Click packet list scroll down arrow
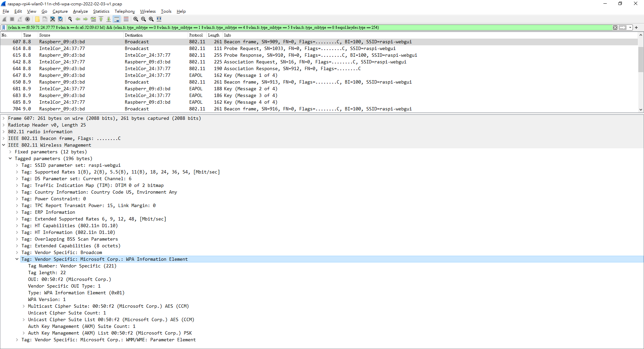Viewport: 644px width, 349px height. click(641, 109)
